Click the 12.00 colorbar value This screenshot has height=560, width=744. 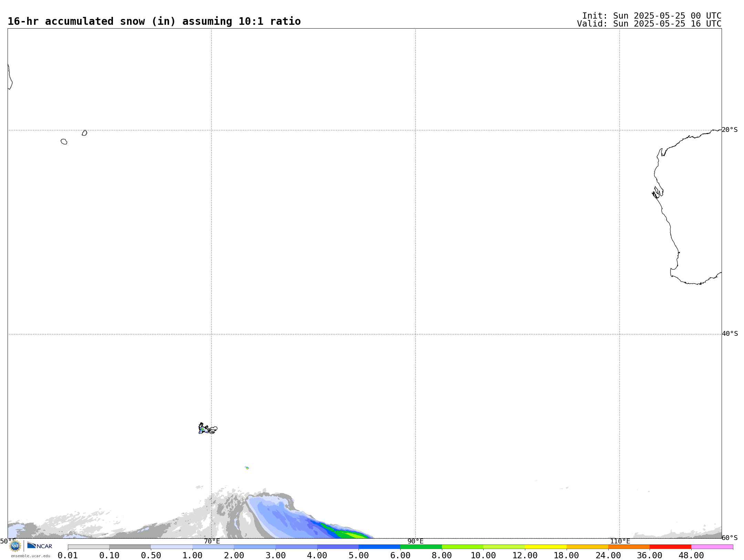click(x=525, y=556)
